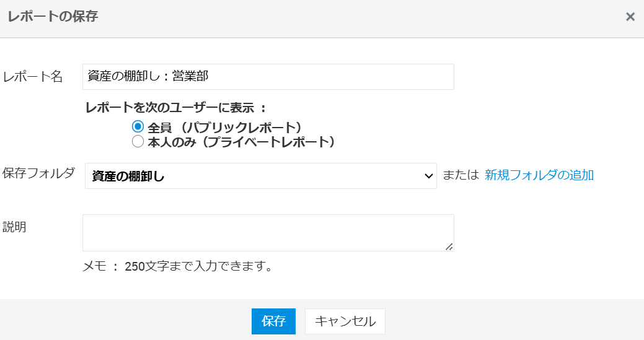Click the レポート名 text field
This screenshot has height=340, width=644.
(268, 77)
